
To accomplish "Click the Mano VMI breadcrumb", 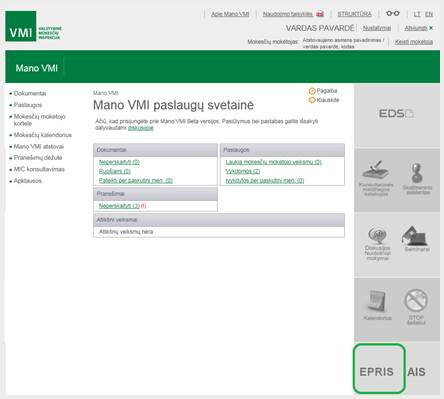I will [105, 93].
